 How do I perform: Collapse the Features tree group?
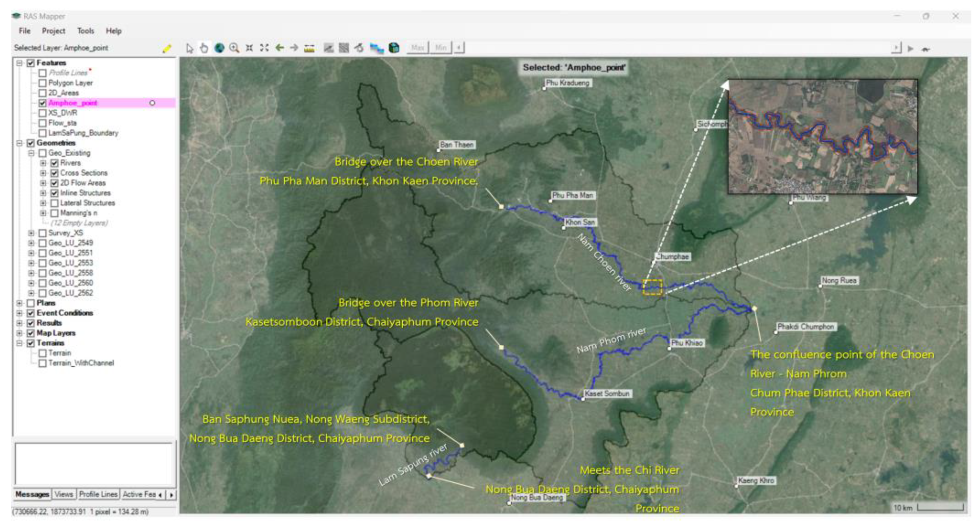[x=19, y=63]
